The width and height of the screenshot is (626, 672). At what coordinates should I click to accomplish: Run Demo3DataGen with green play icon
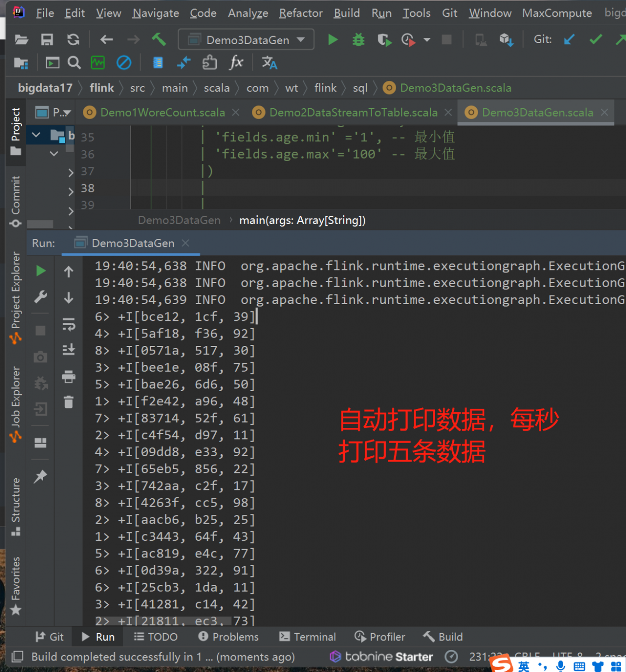(333, 40)
